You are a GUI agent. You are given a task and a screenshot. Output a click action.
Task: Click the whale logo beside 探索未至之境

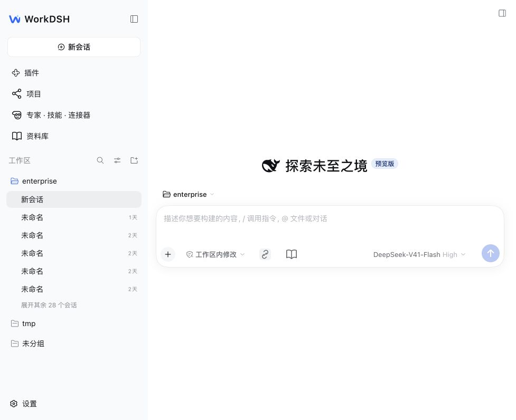271,166
